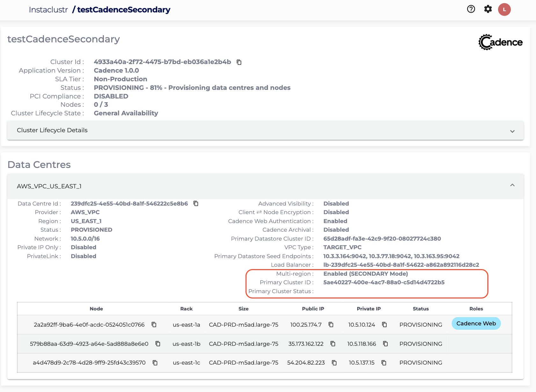The image size is (536, 392).
Task: Click the Cadence Web role badge
Action: pyautogui.click(x=476, y=323)
